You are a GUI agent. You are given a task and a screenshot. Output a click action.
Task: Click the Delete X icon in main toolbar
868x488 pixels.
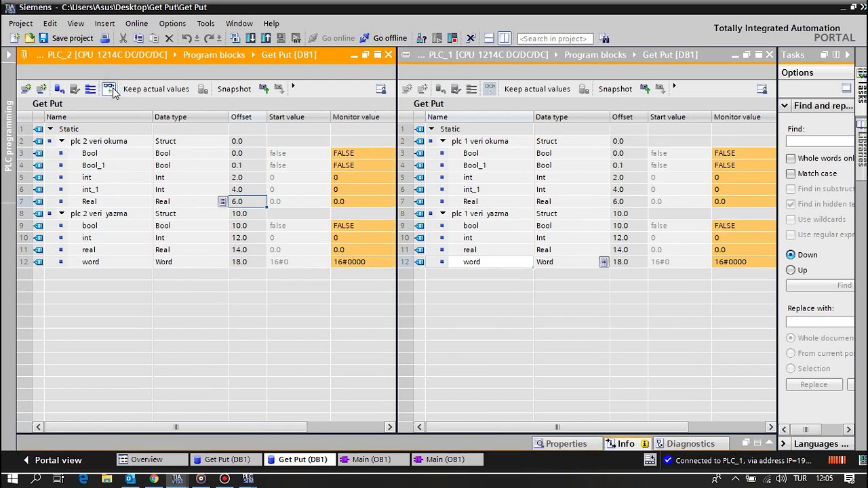(x=170, y=38)
